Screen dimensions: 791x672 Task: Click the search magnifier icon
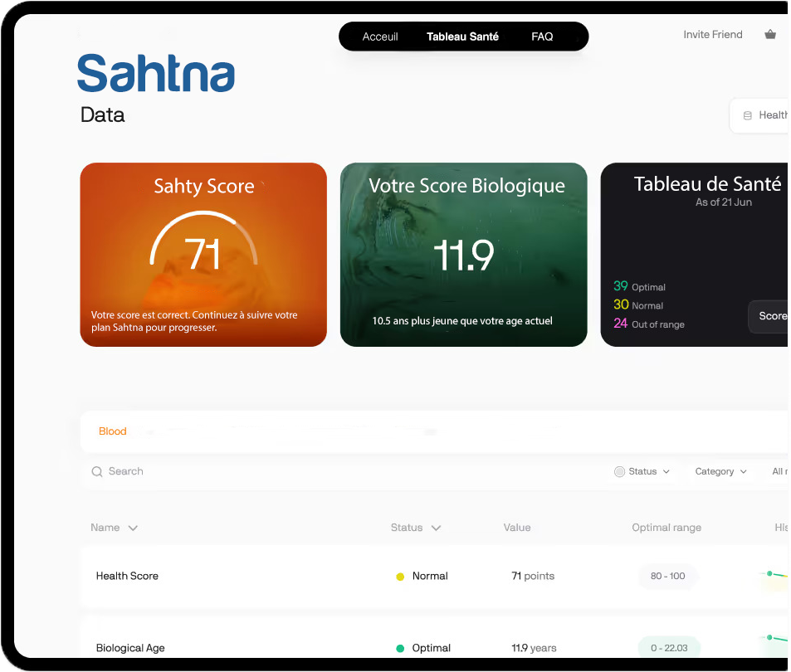97,471
